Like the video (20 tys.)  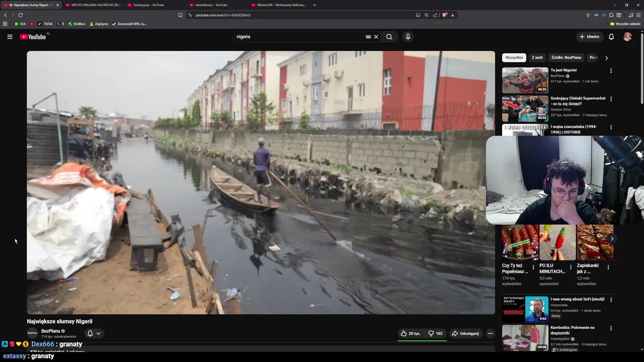pyautogui.click(x=410, y=333)
